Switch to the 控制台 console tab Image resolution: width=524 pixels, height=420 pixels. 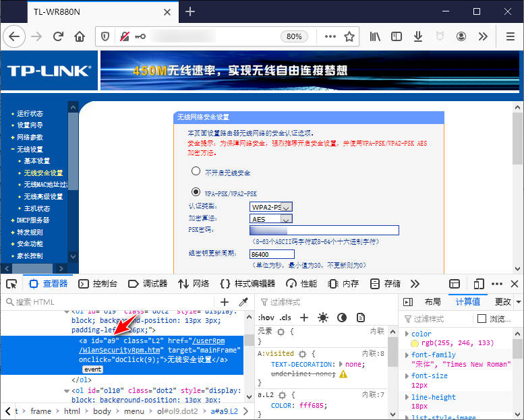coord(98,284)
